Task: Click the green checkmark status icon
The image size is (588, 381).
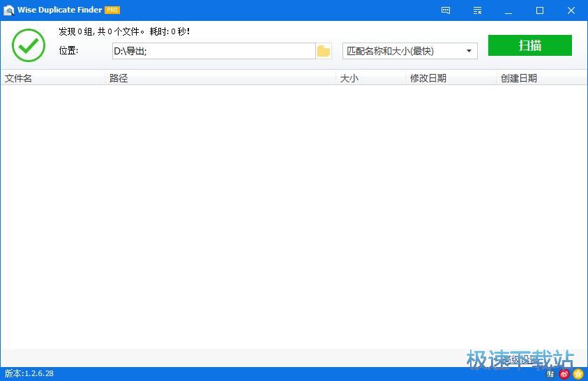Action: tap(29, 45)
